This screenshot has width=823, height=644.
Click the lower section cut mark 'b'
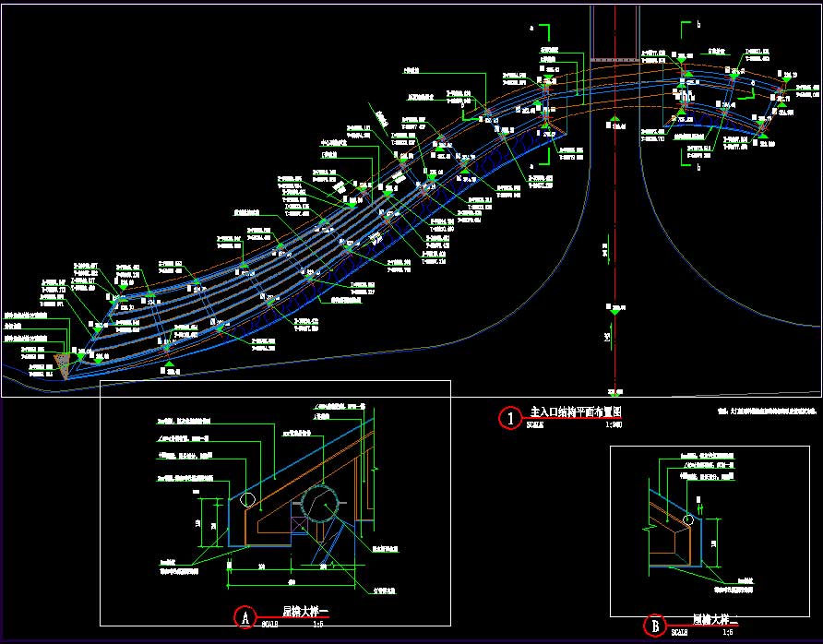[x=698, y=168]
